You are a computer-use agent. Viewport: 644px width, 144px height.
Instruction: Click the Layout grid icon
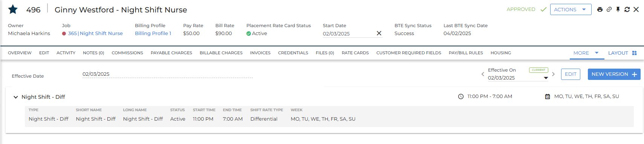[x=634, y=53]
